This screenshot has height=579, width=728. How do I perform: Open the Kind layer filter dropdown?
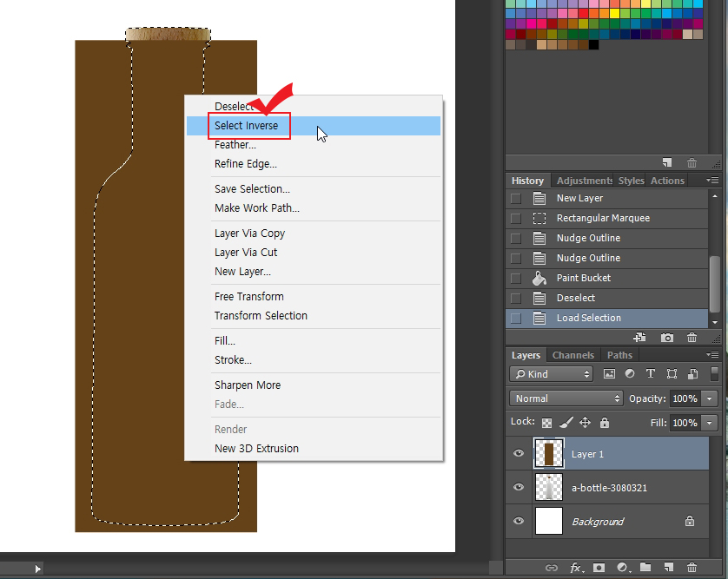click(551, 374)
